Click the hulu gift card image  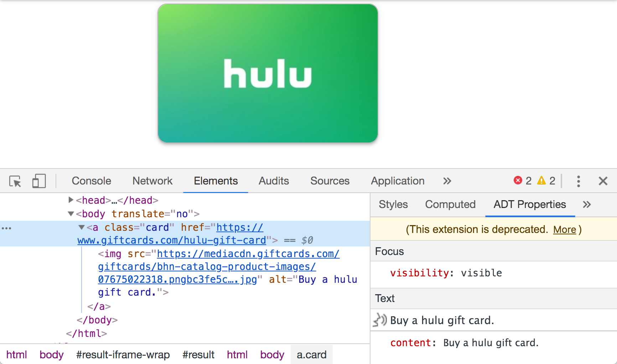click(268, 73)
